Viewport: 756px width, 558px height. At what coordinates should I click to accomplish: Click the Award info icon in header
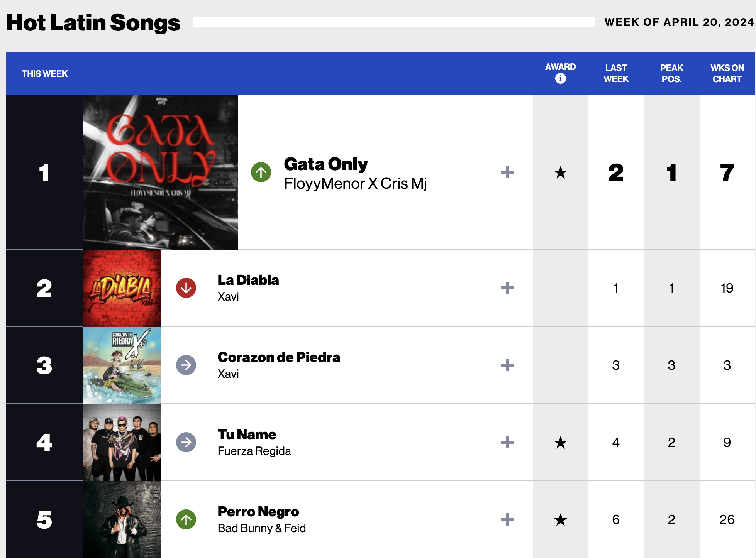(x=560, y=79)
